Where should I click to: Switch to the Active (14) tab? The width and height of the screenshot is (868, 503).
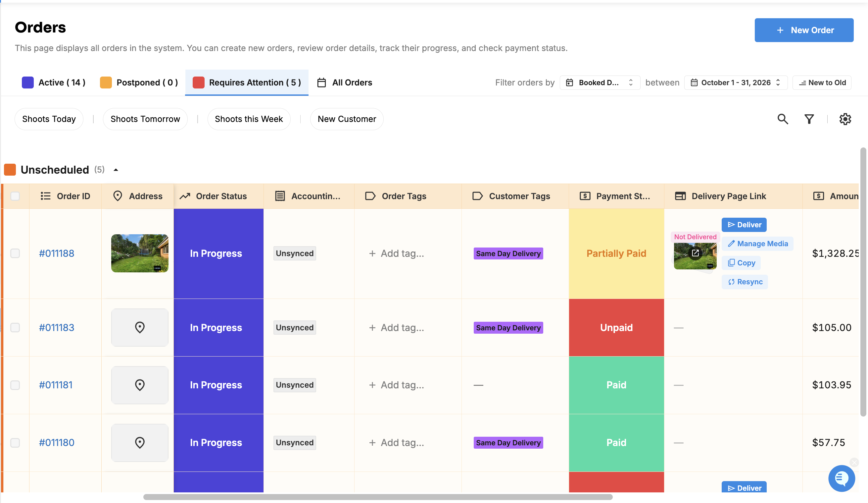click(54, 83)
